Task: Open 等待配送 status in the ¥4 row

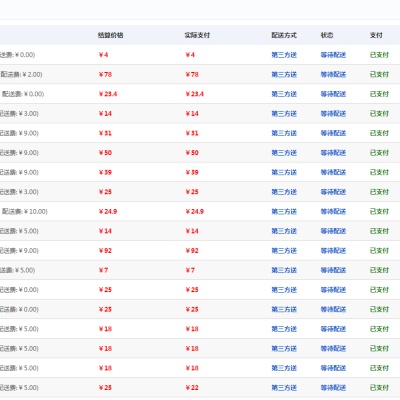Action: point(333,55)
